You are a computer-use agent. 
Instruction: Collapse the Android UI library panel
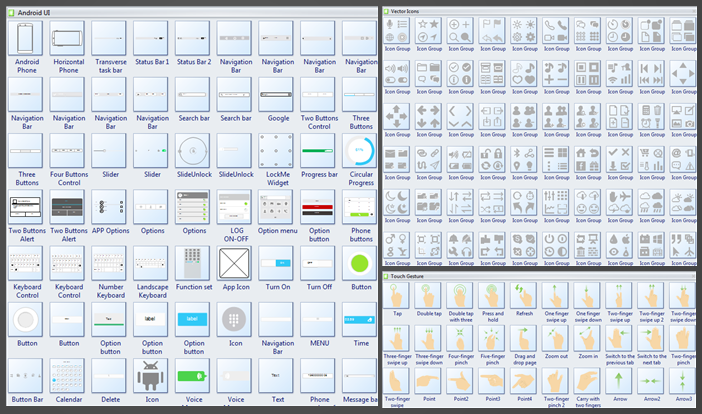point(12,10)
